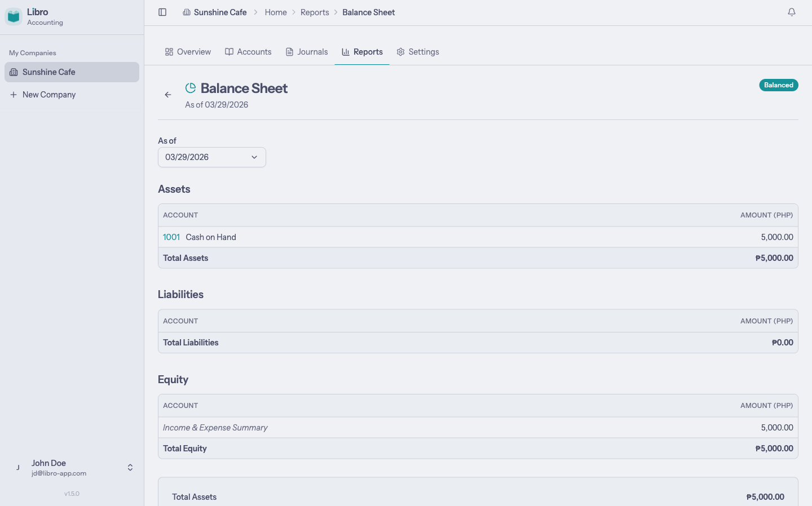Click the Libro app logo icon
This screenshot has width=812, height=506.
(13, 16)
